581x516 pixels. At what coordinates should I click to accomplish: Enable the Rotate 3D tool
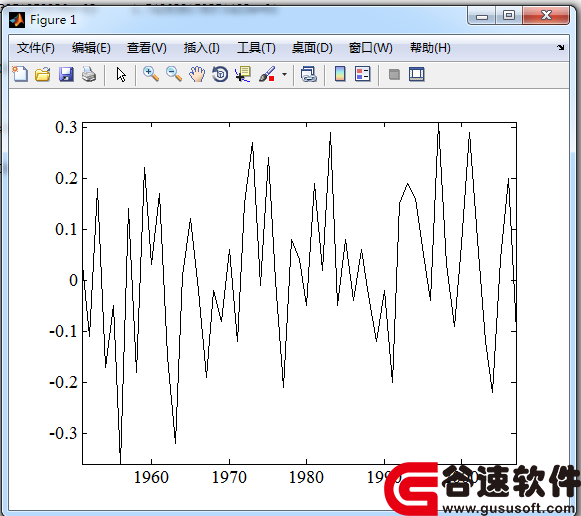click(x=220, y=74)
